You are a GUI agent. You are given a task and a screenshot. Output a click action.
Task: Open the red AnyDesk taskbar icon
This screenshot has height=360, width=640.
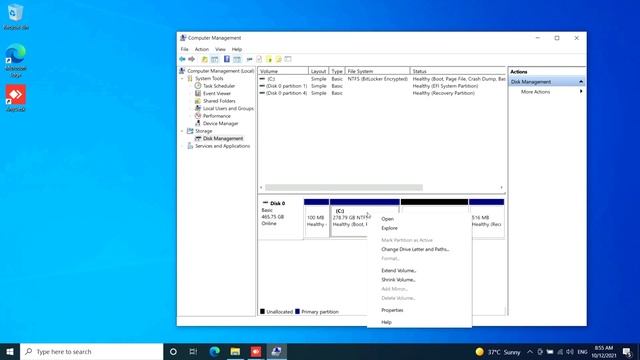(256, 351)
